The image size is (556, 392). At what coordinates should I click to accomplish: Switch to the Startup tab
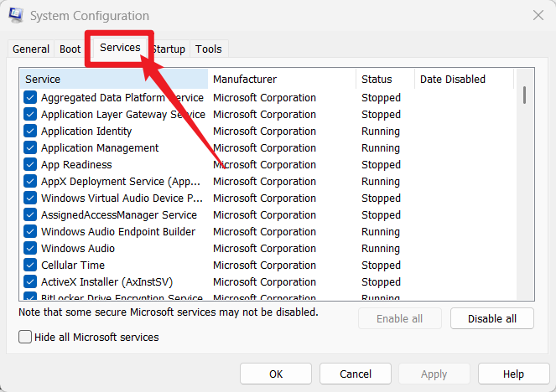coord(169,49)
